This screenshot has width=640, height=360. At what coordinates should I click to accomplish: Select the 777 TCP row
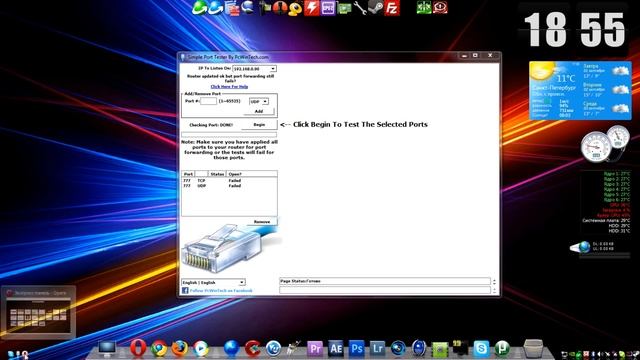coord(229,180)
